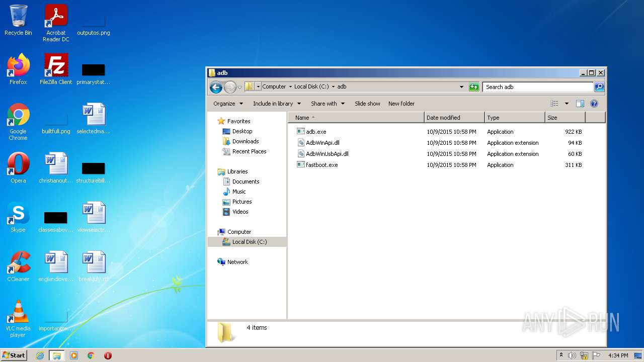Open the Share with menu
644x362 pixels.
[328, 104]
